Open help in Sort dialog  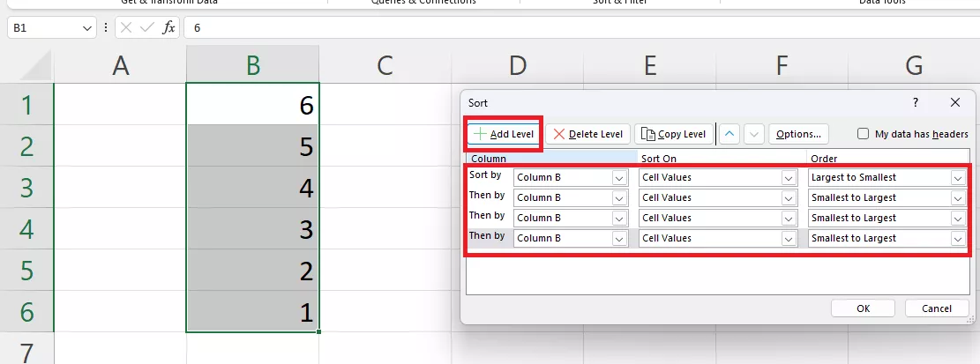[915, 102]
